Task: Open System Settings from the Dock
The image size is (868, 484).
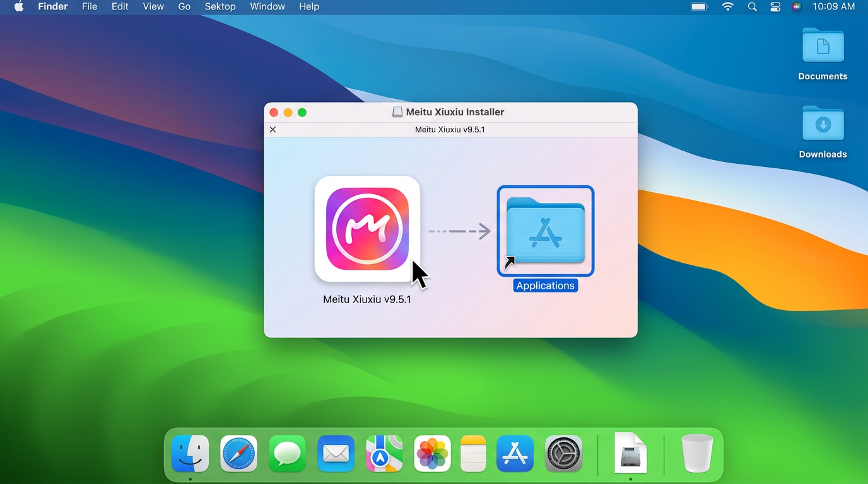Action: (x=564, y=453)
